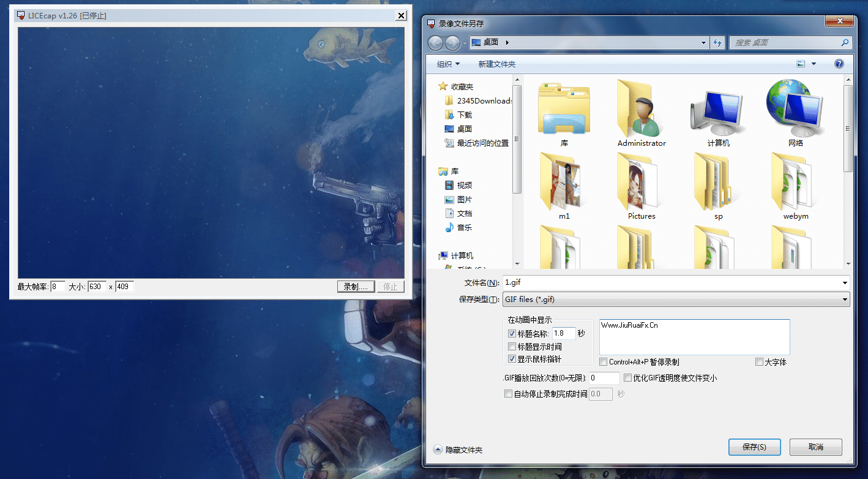Viewport: 868px width, 479px height.
Task: Click the 取消 button
Action: click(816, 447)
